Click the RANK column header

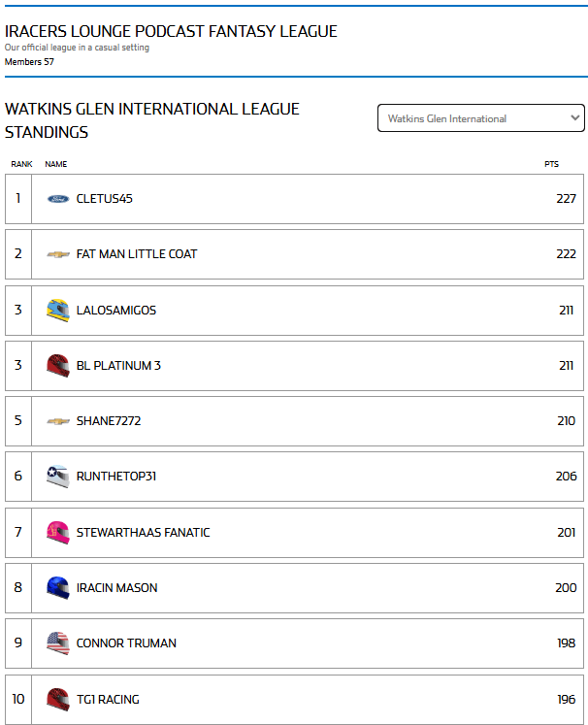click(x=21, y=164)
